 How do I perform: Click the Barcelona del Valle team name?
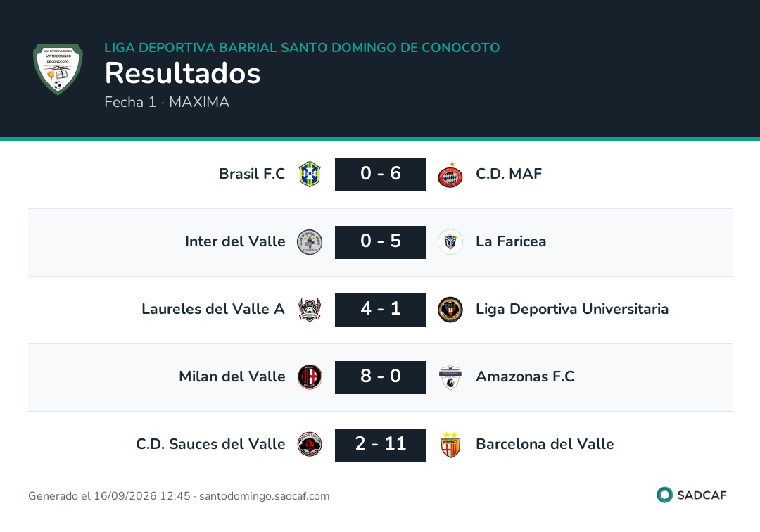point(545,444)
